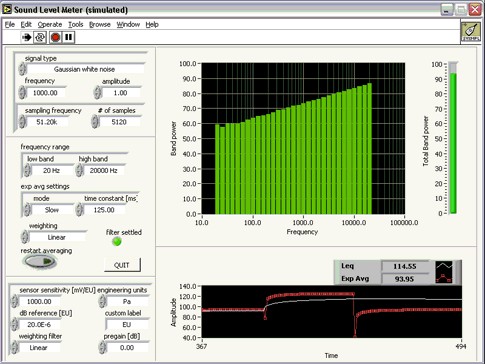Click the time constant 125.00 field

(104, 210)
